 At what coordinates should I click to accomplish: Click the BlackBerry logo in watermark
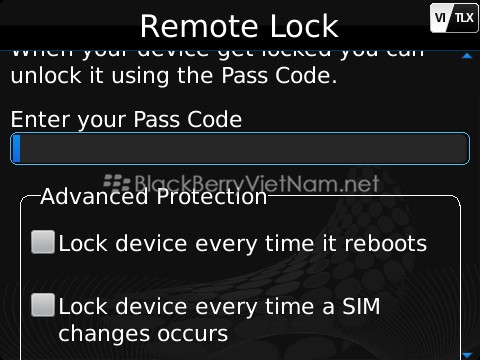click(x=116, y=183)
